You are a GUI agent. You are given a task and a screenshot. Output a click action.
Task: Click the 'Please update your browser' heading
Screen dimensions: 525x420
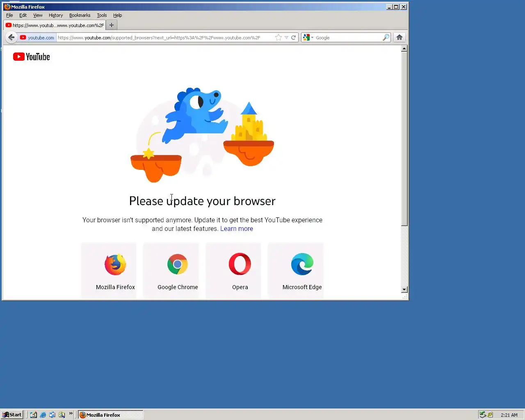(x=202, y=201)
